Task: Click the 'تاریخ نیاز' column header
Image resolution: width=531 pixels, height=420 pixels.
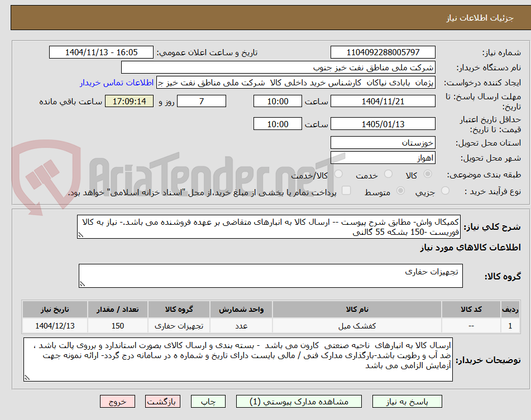Action: pyautogui.click(x=55, y=310)
